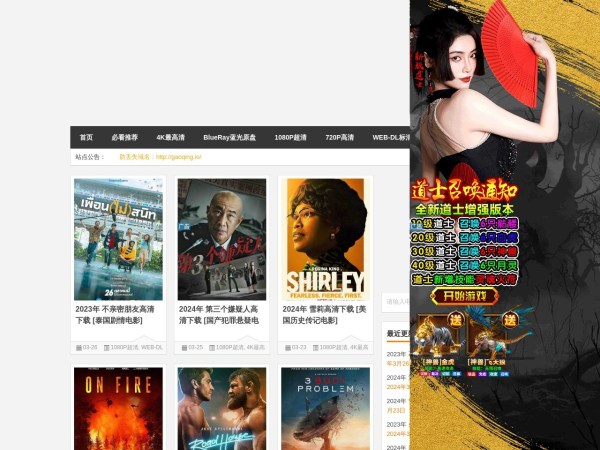The height and width of the screenshot is (450, 600).
Task: Click the calendar icon beside 03-26
Action: click(x=79, y=348)
